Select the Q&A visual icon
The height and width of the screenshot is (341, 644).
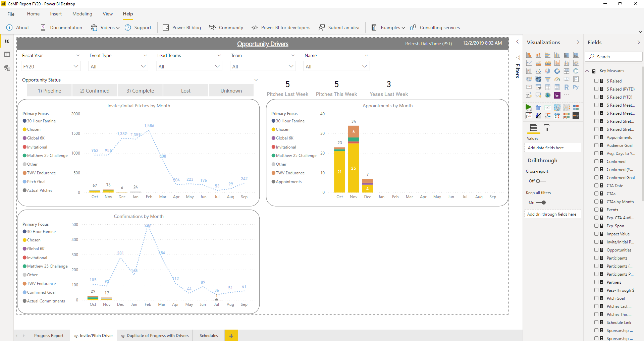tap(538, 95)
